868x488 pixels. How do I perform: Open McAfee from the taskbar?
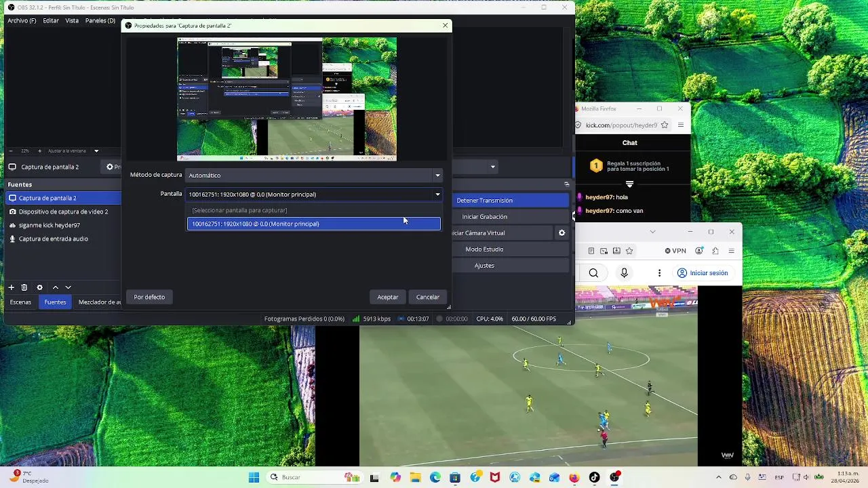[x=495, y=477]
